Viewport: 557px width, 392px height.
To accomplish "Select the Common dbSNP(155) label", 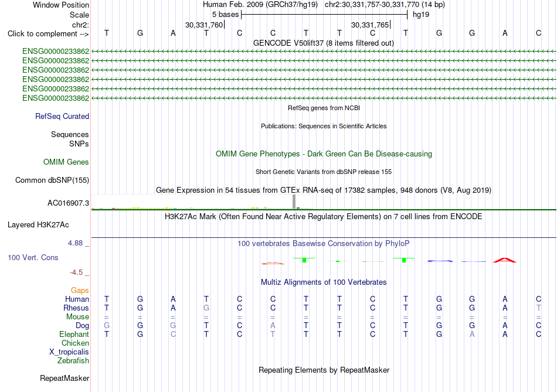I will tap(52, 180).
